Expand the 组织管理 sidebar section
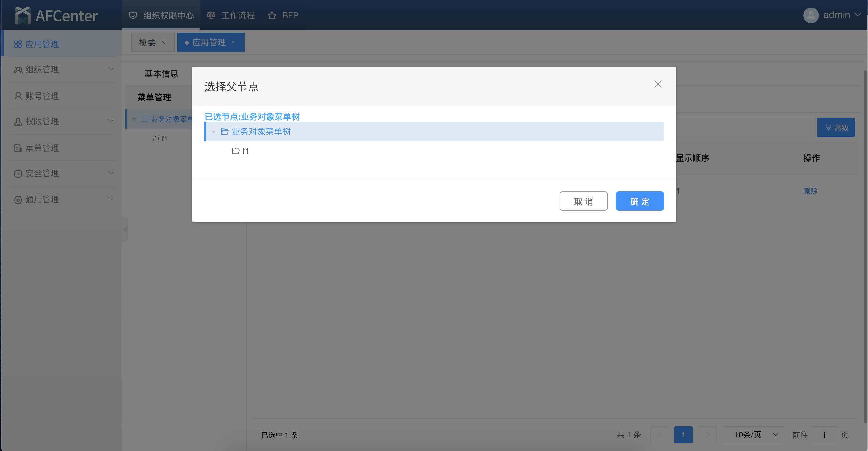Screen dimensions: 868x451 click(110, 69)
